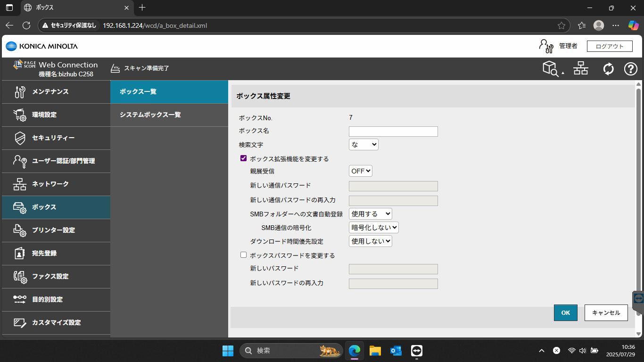
Task: Click the OK button
Action: 565,313
